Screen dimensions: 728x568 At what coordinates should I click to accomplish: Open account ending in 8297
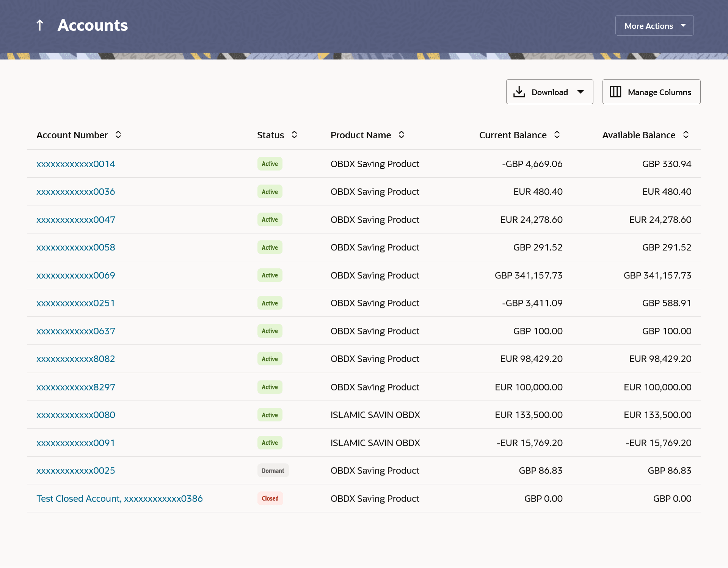[76, 387]
